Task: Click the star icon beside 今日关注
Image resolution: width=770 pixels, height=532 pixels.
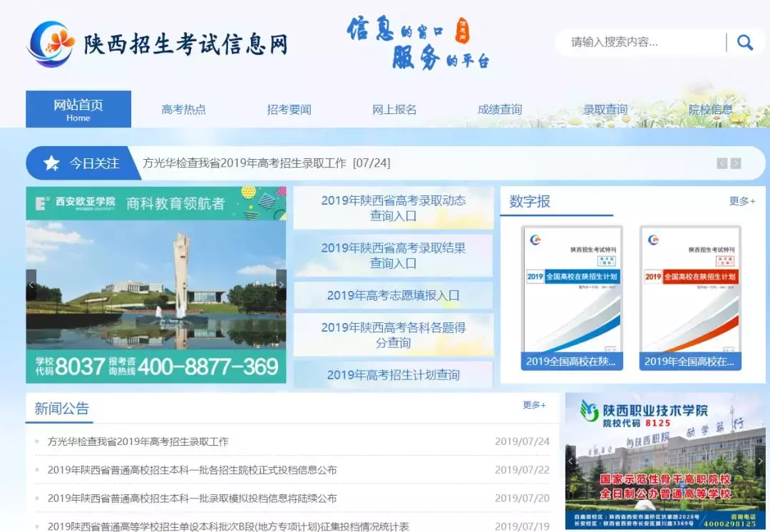Action: [x=50, y=163]
